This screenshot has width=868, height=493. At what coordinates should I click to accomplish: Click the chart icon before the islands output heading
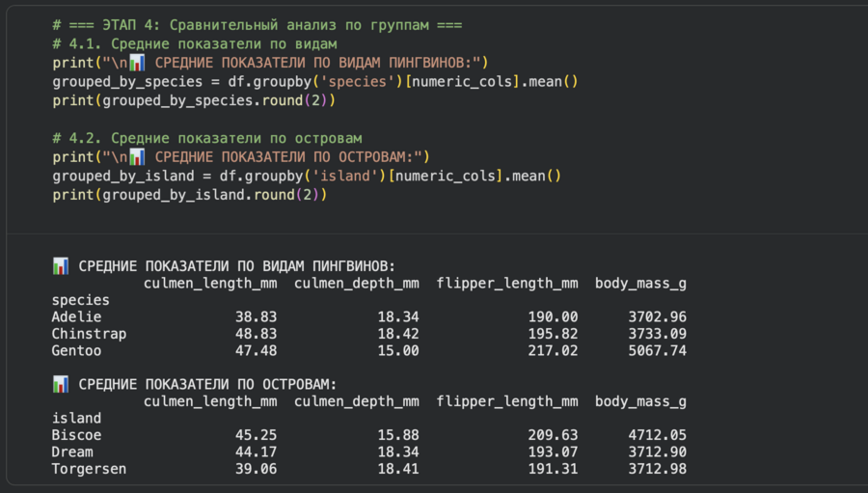pyautogui.click(x=61, y=384)
